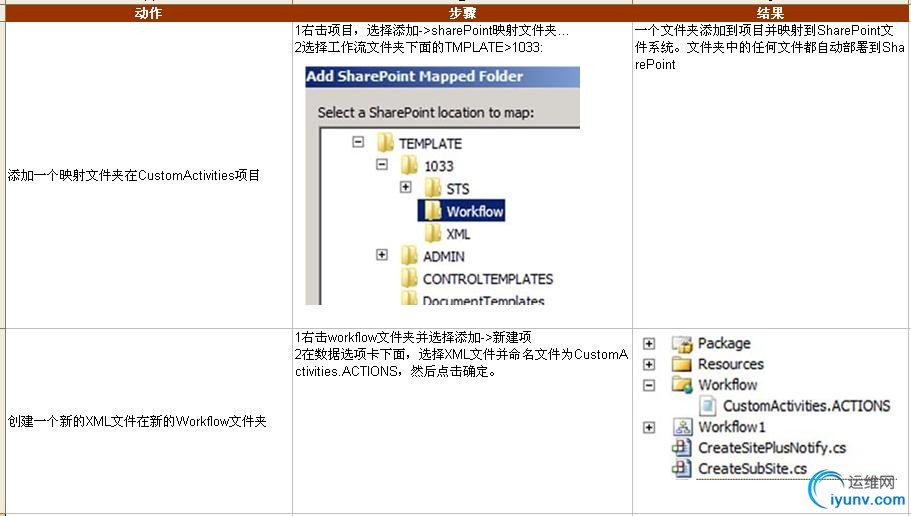Expand the Package node
The width and height of the screenshot is (911, 516).
(649, 343)
